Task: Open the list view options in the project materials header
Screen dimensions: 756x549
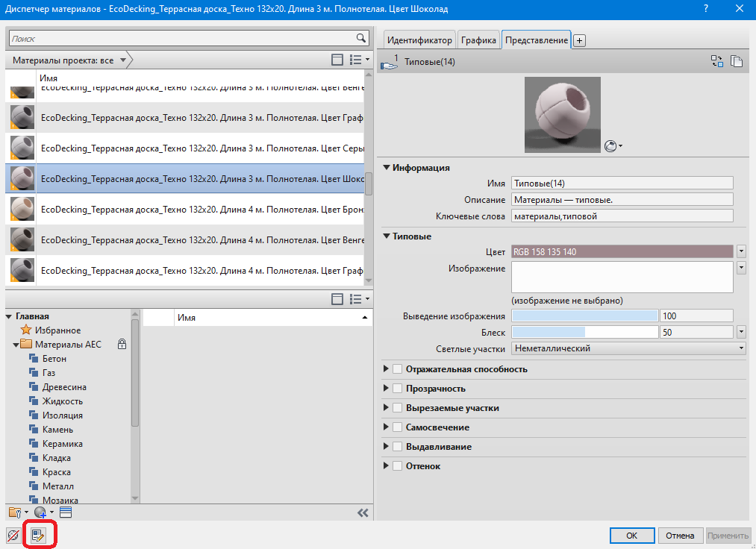Action: (x=359, y=60)
